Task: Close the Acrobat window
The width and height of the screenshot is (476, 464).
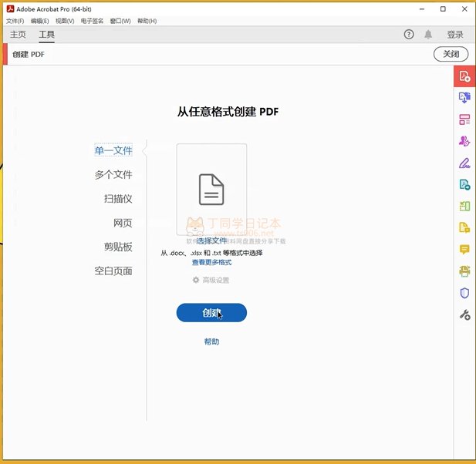Action: click(464, 9)
